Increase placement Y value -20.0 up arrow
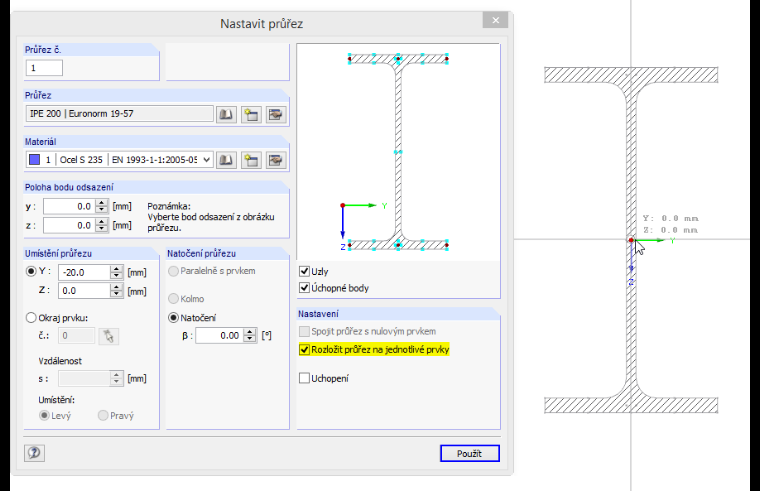This screenshot has width=760, height=491. click(116, 269)
